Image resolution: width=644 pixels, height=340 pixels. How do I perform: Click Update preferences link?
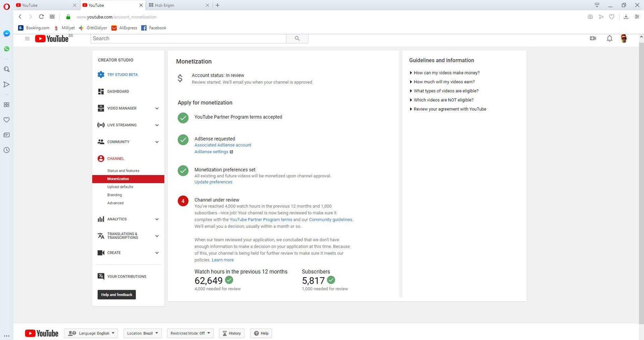coord(213,182)
